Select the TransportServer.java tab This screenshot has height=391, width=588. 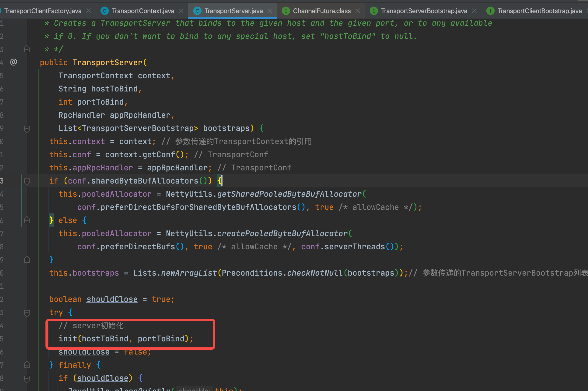(x=234, y=11)
